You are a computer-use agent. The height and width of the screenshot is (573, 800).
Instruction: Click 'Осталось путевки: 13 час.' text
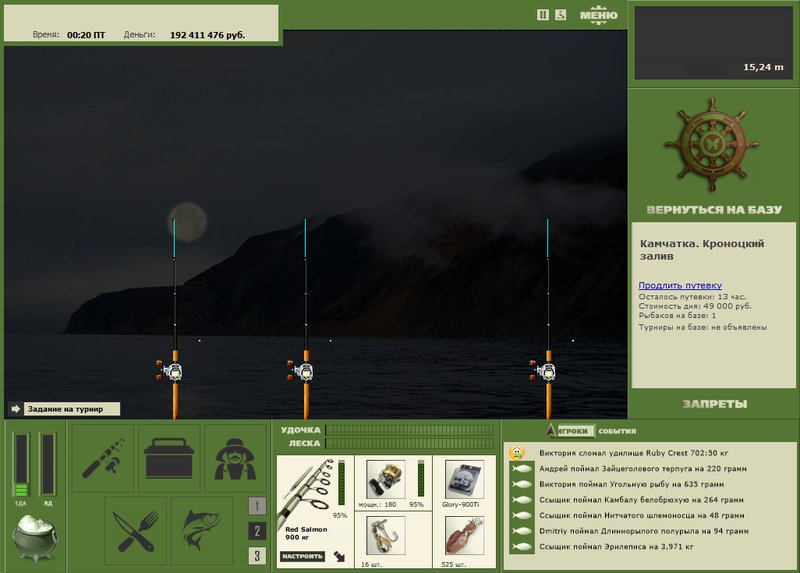point(692,296)
